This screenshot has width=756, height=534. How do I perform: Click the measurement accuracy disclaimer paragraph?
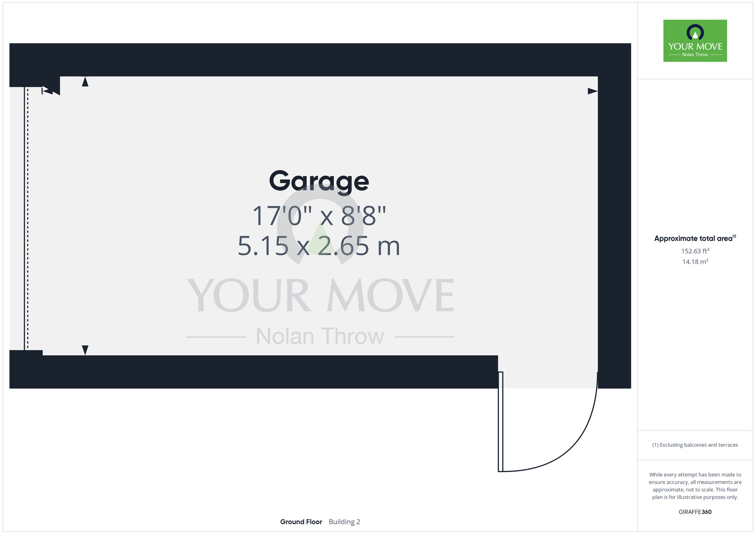click(x=695, y=486)
